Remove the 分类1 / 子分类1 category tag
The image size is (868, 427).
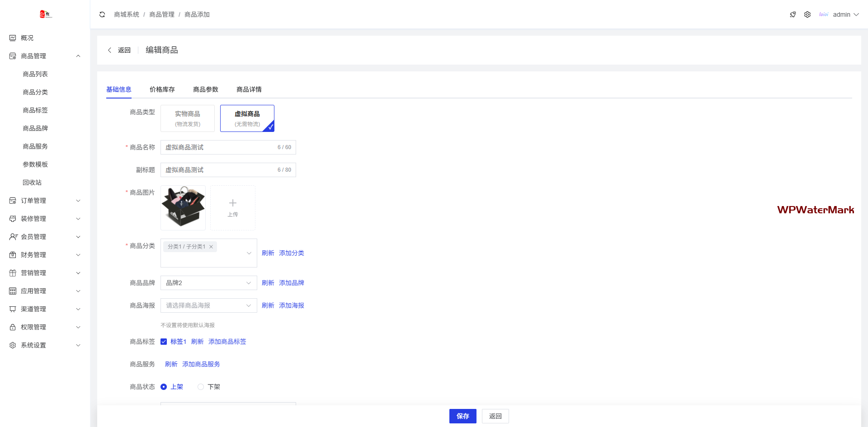(211, 247)
